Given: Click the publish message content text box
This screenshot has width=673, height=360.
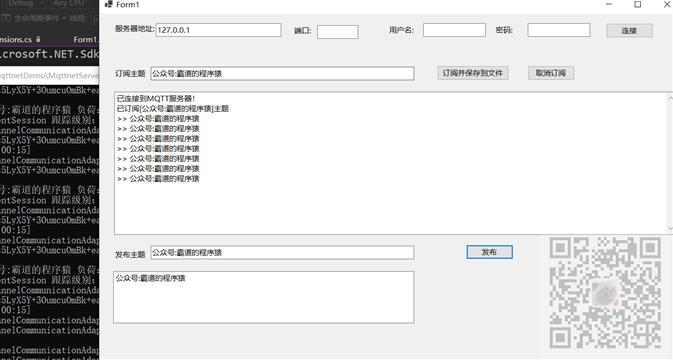Looking at the screenshot, I should point(264,297).
